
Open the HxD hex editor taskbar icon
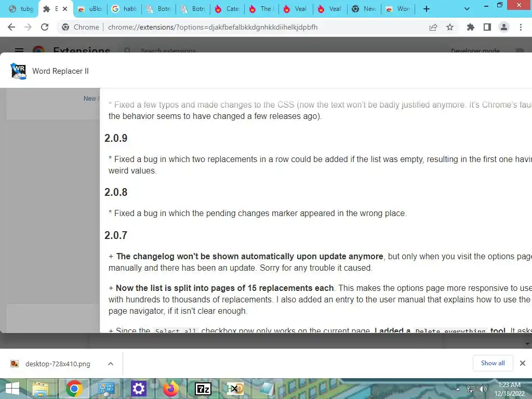(235, 389)
